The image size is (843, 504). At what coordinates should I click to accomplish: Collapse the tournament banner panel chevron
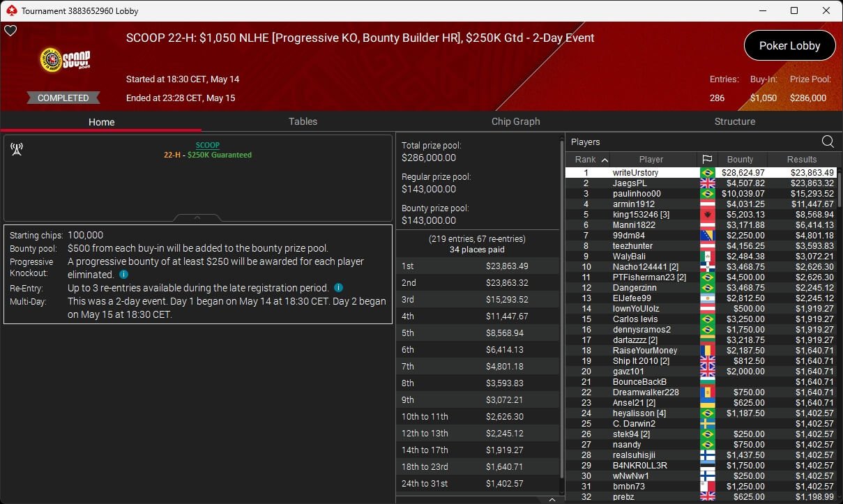(x=197, y=217)
